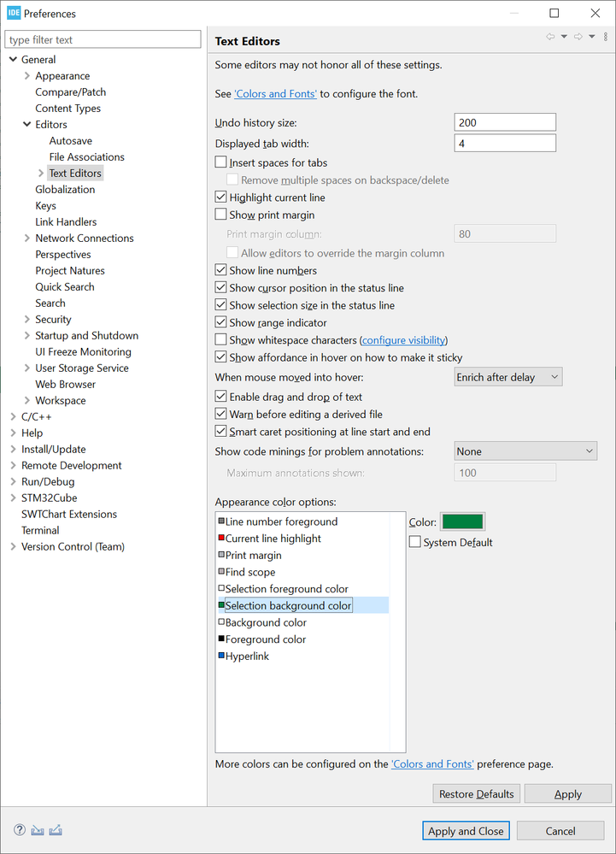This screenshot has height=854, width=616.
Task: Expand the Text Editors node arrow
Action: pos(41,174)
